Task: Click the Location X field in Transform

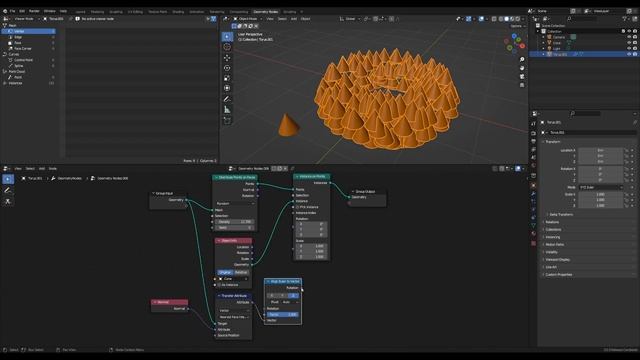Action: pos(601,150)
